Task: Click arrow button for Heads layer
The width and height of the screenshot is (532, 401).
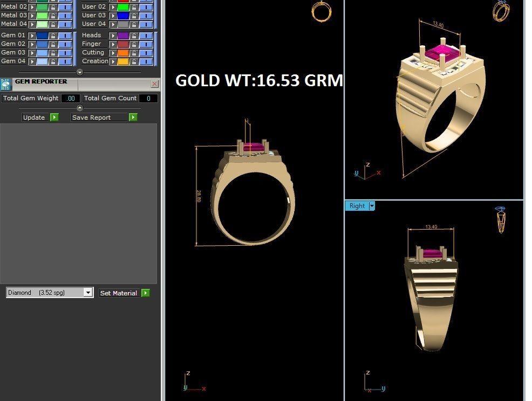Action: point(113,36)
